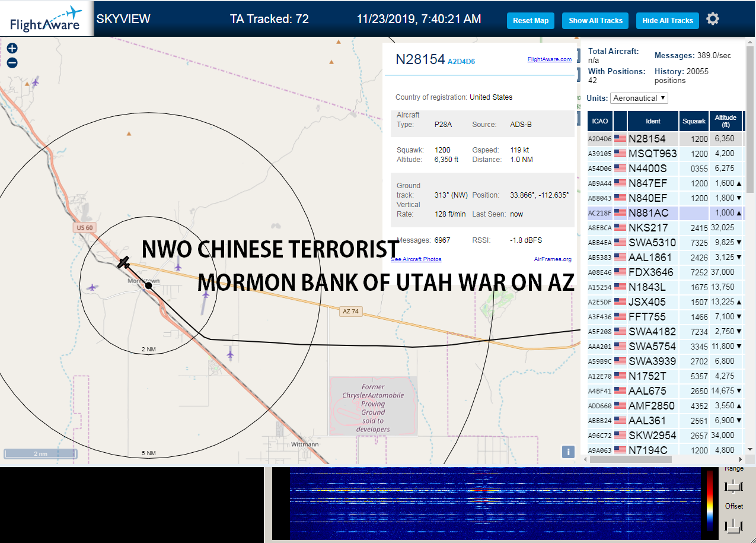Click the US flag in the SKW2954 row

tap(620, 436)
